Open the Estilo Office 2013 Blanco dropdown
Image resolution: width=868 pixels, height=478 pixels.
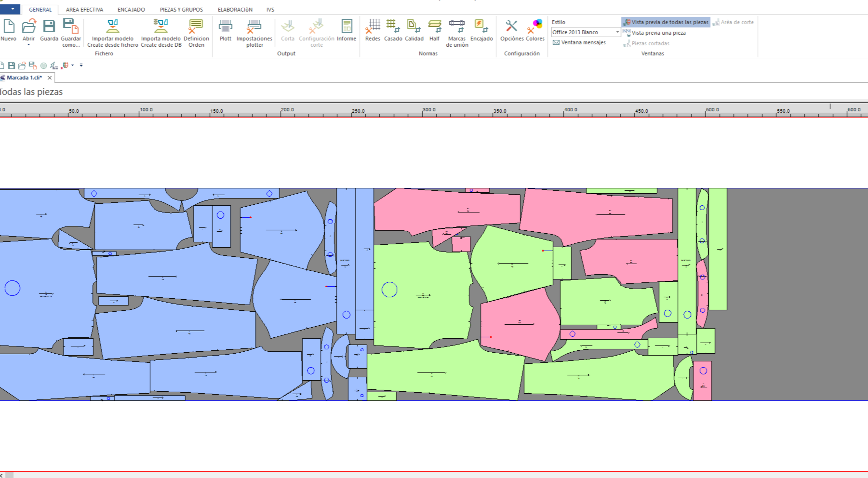[617, 32]
